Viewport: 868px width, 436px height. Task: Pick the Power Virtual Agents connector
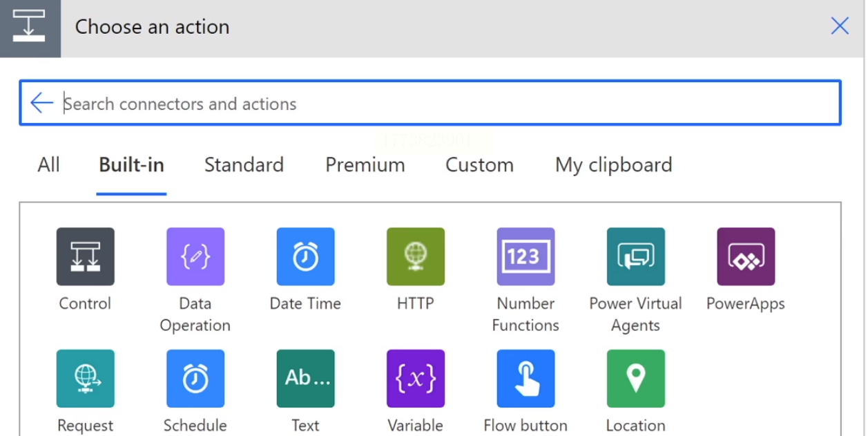point(635,257)
